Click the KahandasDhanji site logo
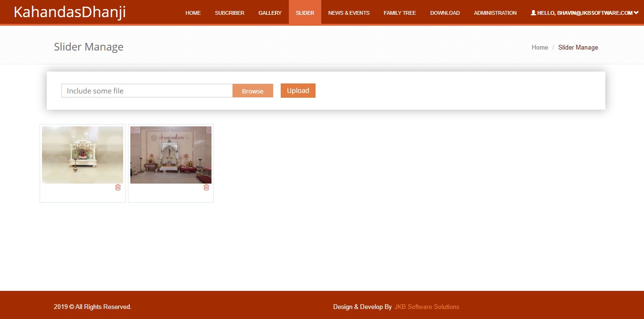This screenshot has width=644, height=319. click(70, 12)
